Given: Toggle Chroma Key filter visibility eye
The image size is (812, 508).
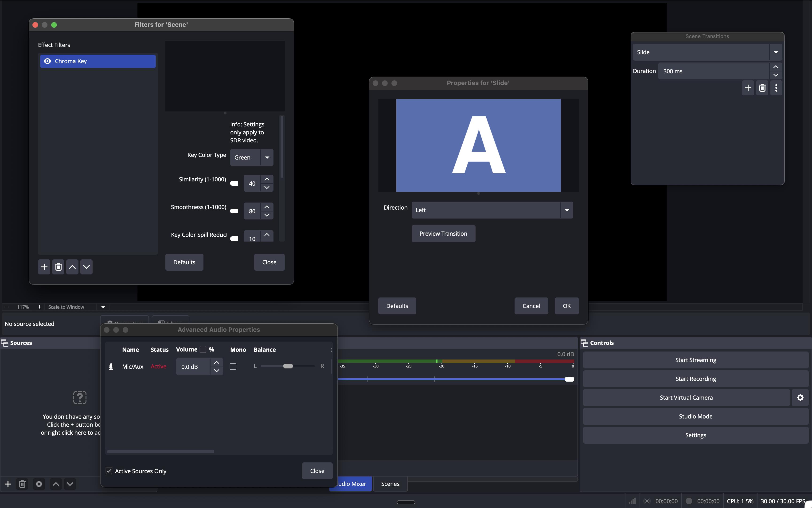Looking at the screenshot, I should [x=47, y=61].
